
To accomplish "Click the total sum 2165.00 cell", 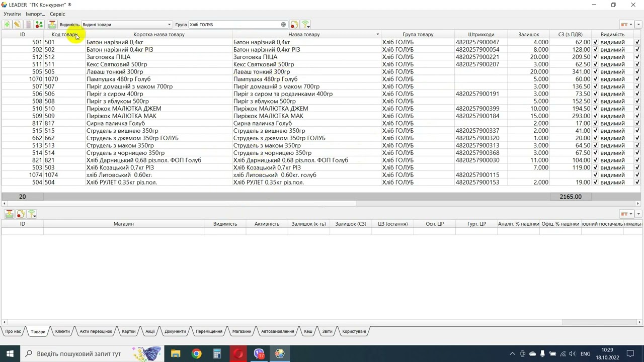I will tap(571, 197).
